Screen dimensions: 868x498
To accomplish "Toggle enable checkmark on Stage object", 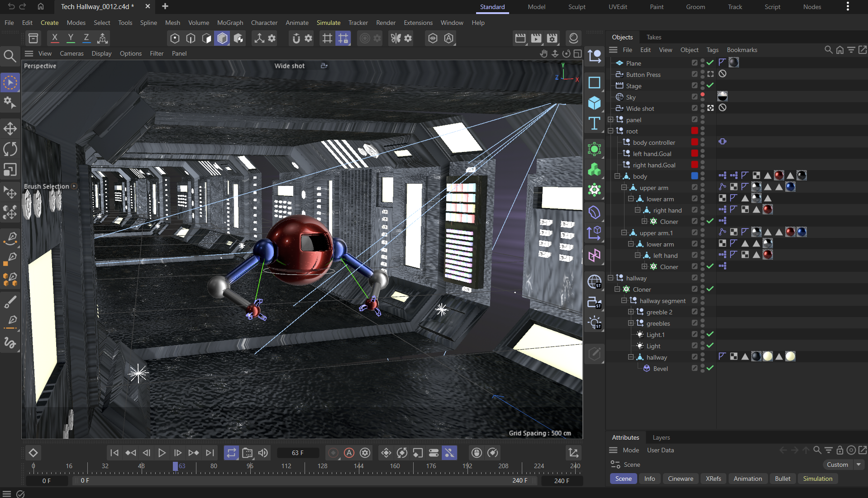I will click(x=710, y=85).
